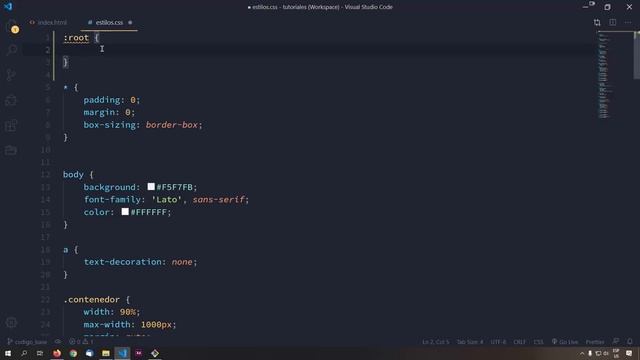Change the CRLF end-of-line sequence
This screenshot has width=640, height=360.
pyautogui.click(x=520, y=342)
